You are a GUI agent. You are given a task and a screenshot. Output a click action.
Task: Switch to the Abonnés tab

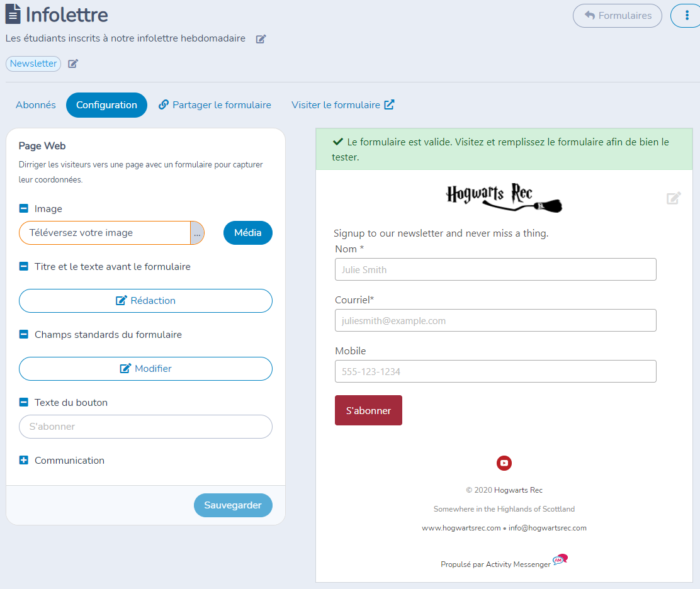pyautogui.click(x=36, y=105)
